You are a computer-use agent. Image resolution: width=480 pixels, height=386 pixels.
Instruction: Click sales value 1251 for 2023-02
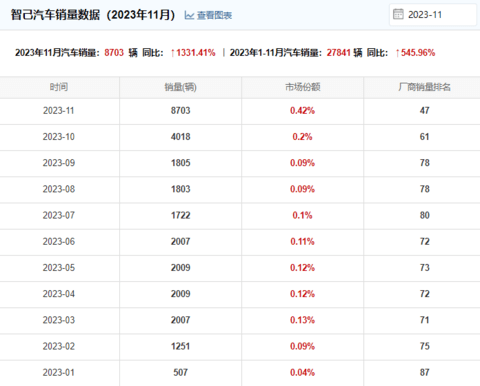point(181,346)
